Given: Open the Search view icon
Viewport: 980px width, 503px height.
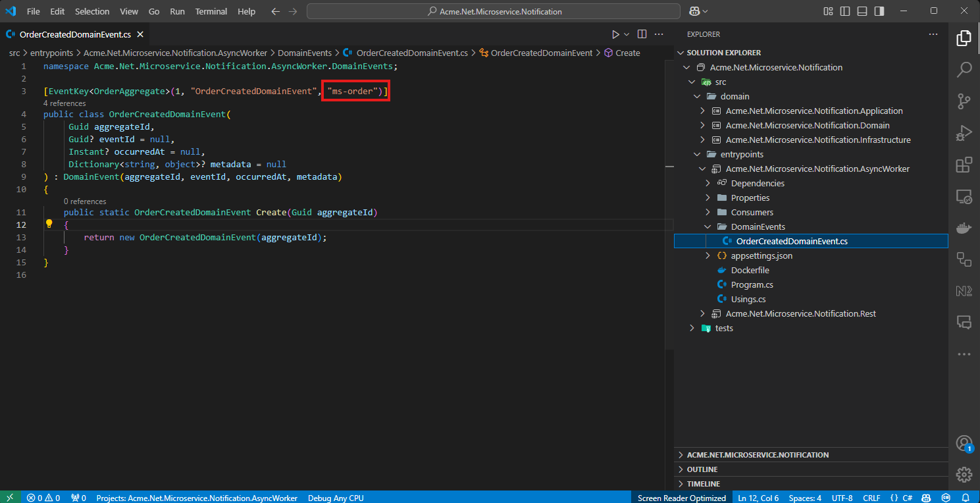Looking at the screenshot, I should coord(964,69).
